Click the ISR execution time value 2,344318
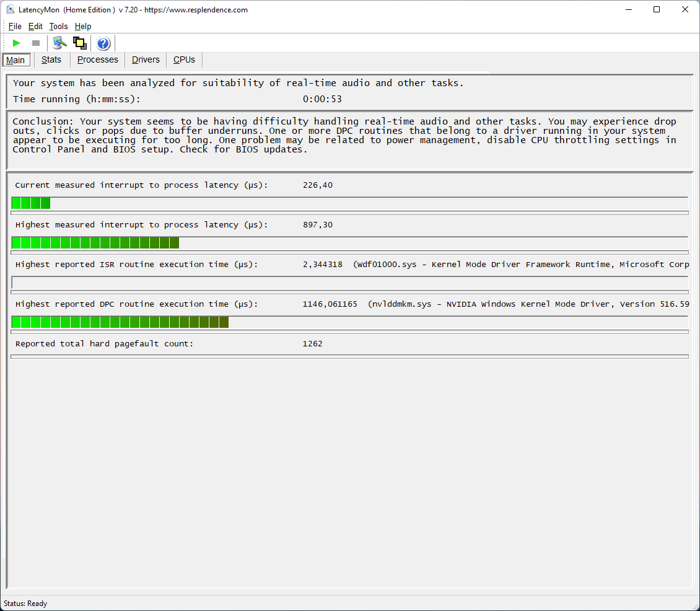Screen dimensions: 700x611 coord(323,265)
